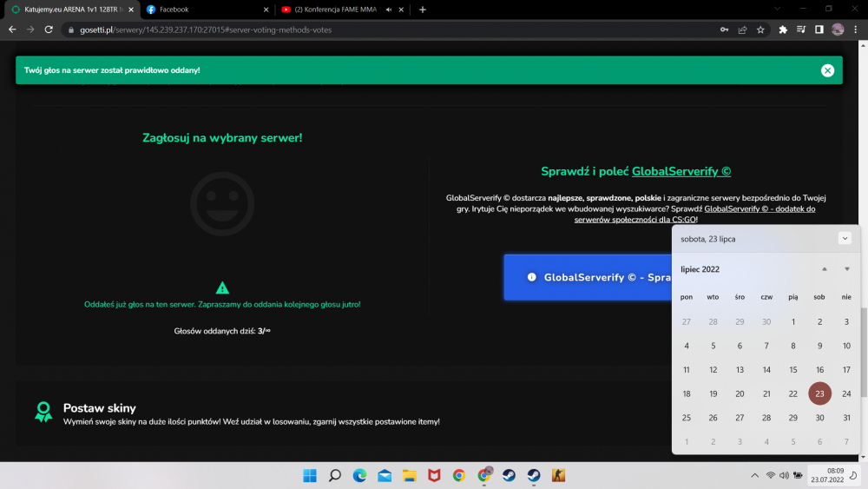Select 31 lipca in the calendar
The height and width of the screenshot is (489, 868).
(846, 418)
